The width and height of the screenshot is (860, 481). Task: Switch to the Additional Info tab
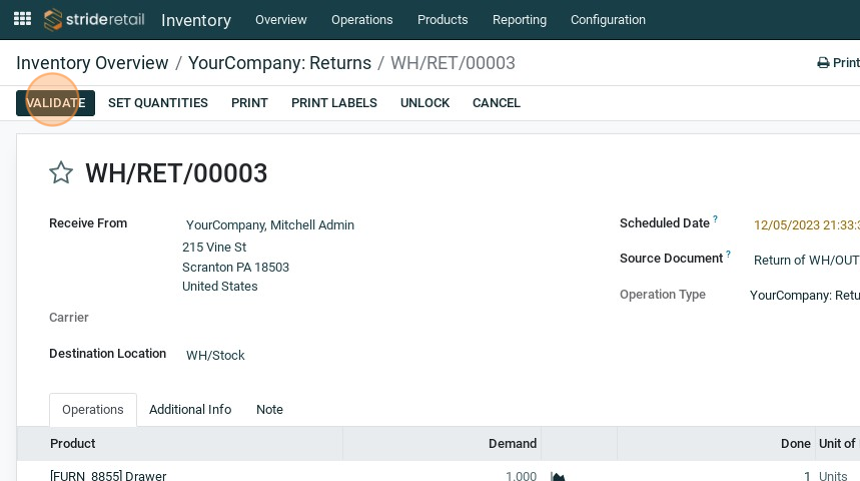[190, 410]
